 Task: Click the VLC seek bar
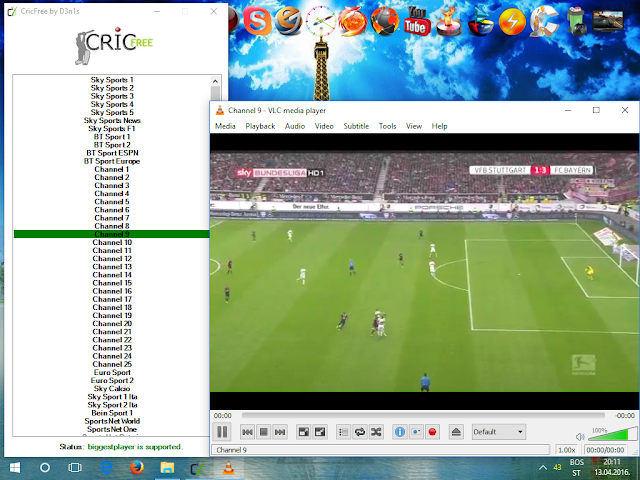point(423,416)
